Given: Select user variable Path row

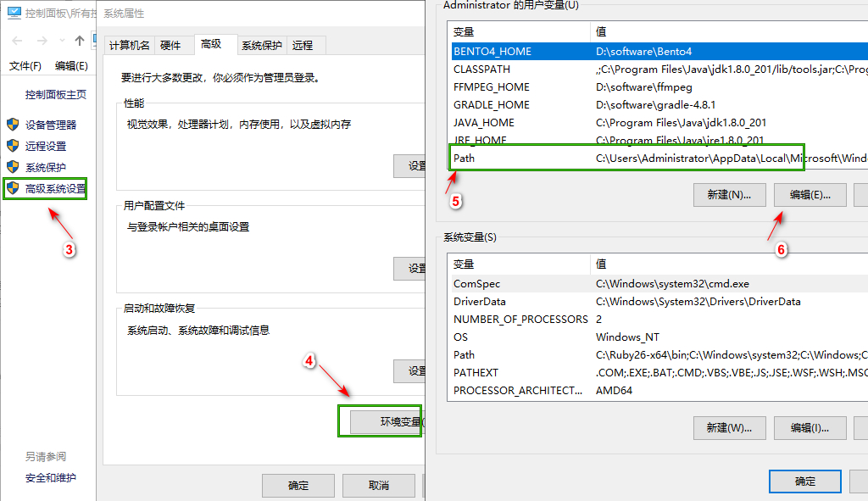Looking at the screenshot, I should coord(659,159).
